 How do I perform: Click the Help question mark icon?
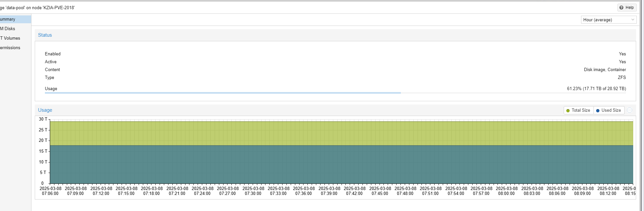coord(621,8)
